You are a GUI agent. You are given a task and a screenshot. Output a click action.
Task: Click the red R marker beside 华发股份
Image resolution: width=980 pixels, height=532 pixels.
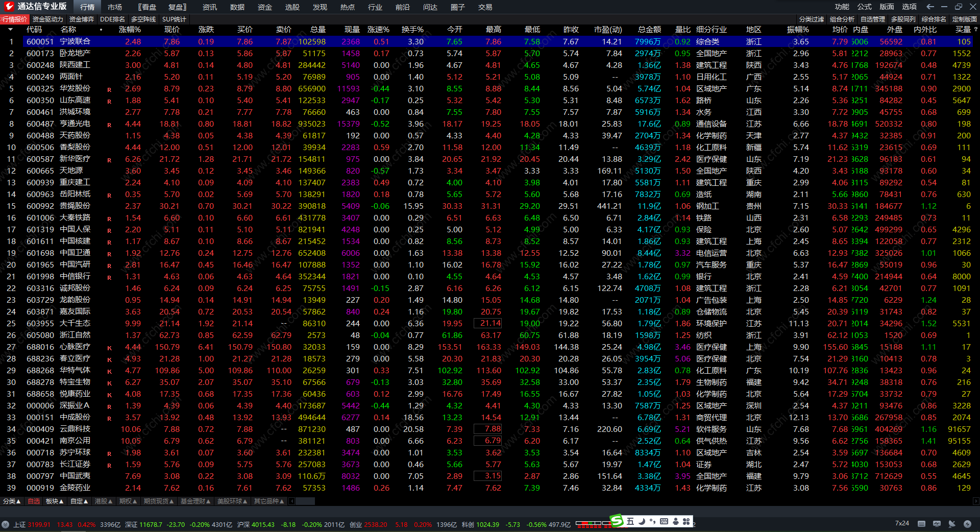click(109, 90)
